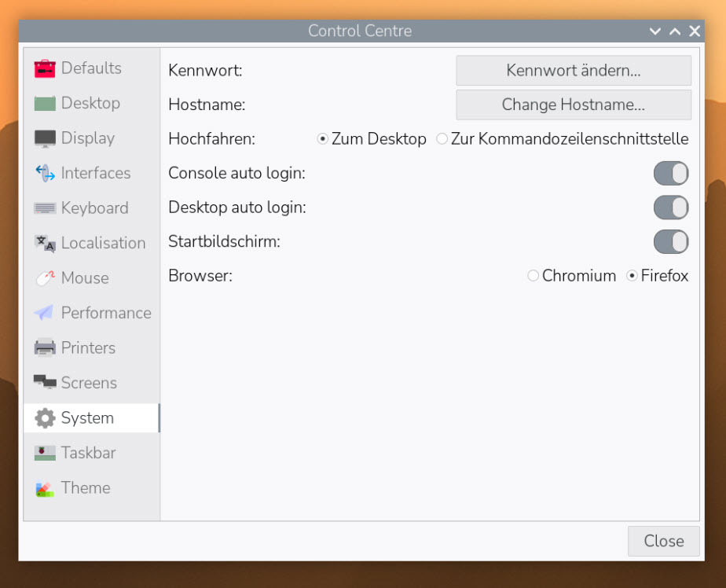Open the Keyboard icon in sidebar
The image size is (726, 588).
pos(45,208)
